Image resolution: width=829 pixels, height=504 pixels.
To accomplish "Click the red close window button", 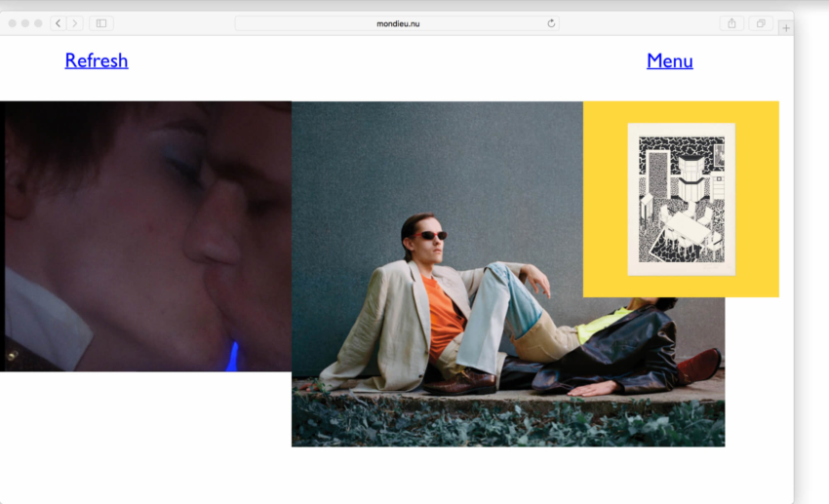I will click(12, 23).
